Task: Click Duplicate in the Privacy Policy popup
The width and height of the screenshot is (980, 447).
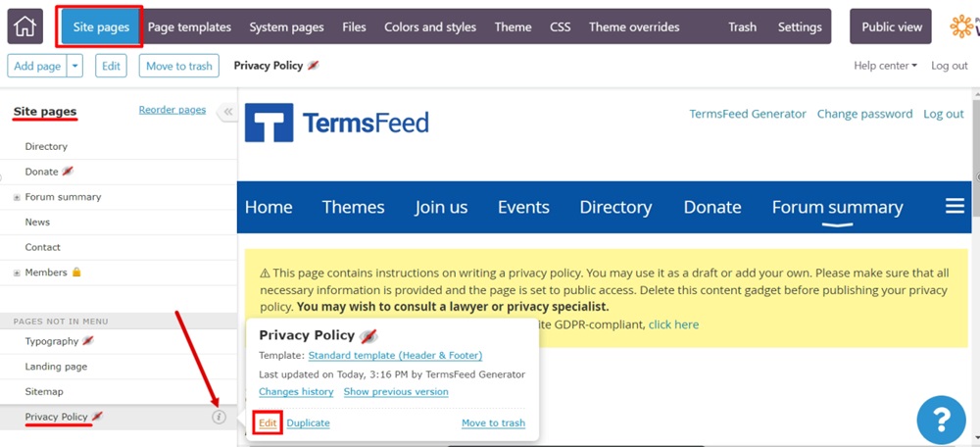Action: click(x=308, y=423)
